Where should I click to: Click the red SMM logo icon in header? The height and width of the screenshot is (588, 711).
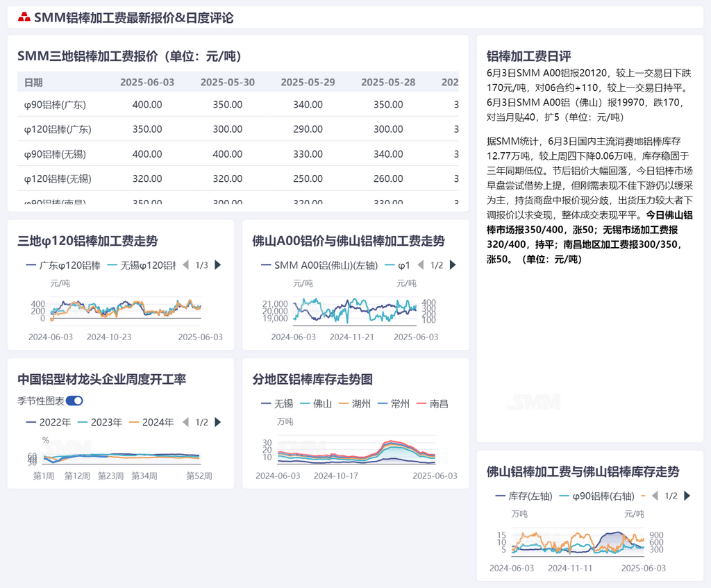pyautogui.click(x=24, y=17)
